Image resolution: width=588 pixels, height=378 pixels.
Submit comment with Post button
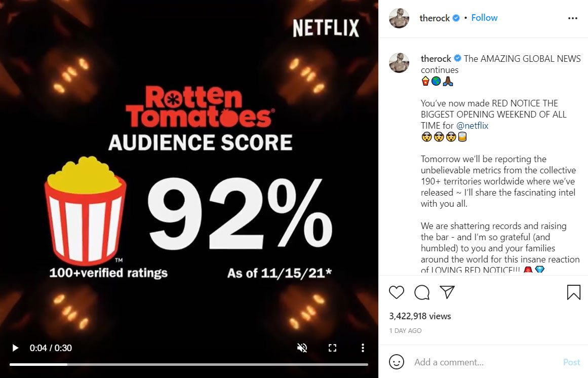coord(571,362)
